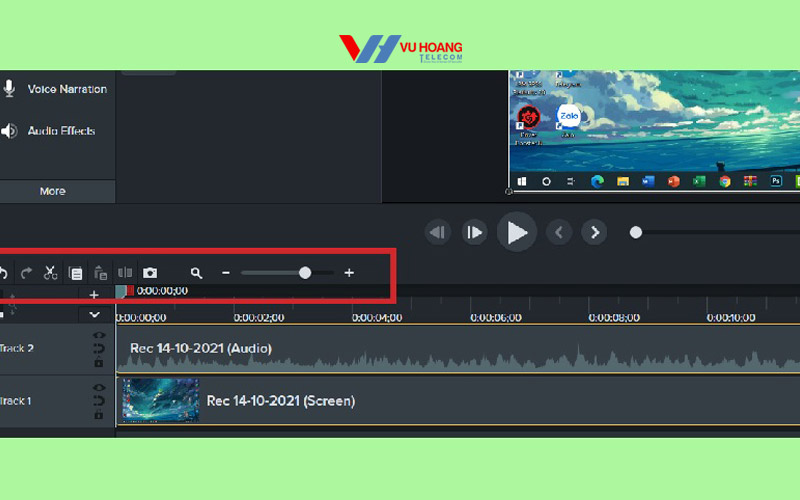
Task: Lock Track 1 with the padlock icon
Action: (98, 414)
